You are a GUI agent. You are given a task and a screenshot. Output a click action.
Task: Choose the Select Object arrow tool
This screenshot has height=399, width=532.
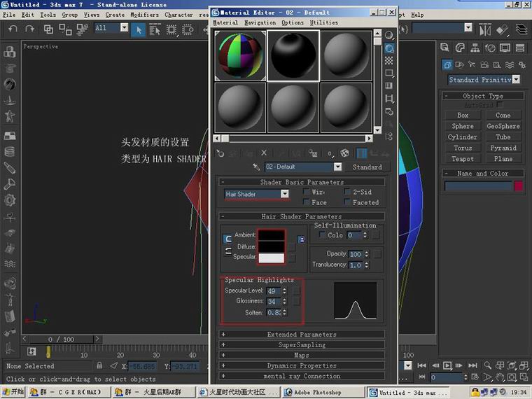pyautogui.click(x=139, y=30)
